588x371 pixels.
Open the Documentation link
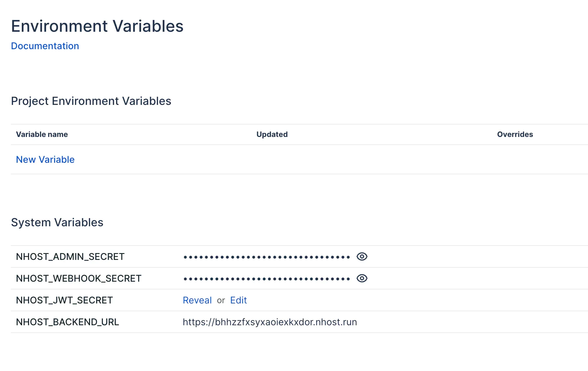(x=45, y=46)
